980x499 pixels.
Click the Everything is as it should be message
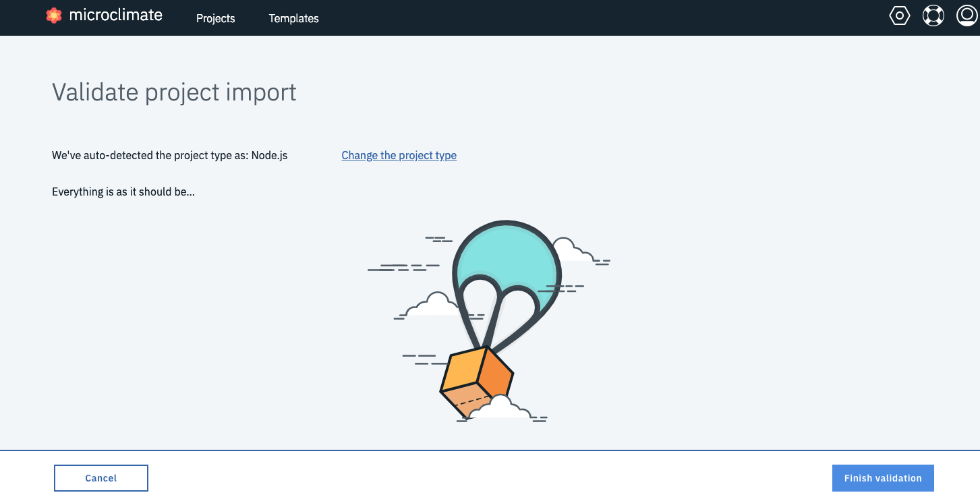(x=123, y=192)
